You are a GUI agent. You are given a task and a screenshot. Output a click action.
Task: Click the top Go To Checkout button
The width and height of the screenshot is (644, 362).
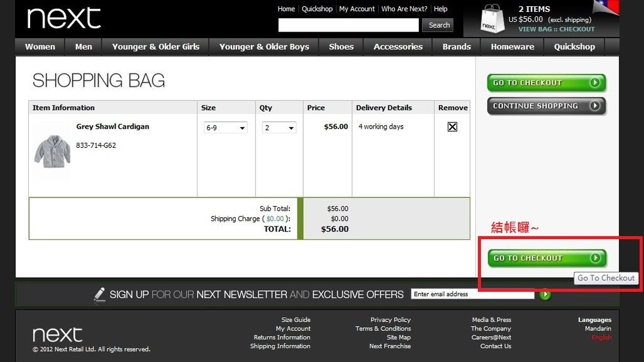click(x=547, y=83)
